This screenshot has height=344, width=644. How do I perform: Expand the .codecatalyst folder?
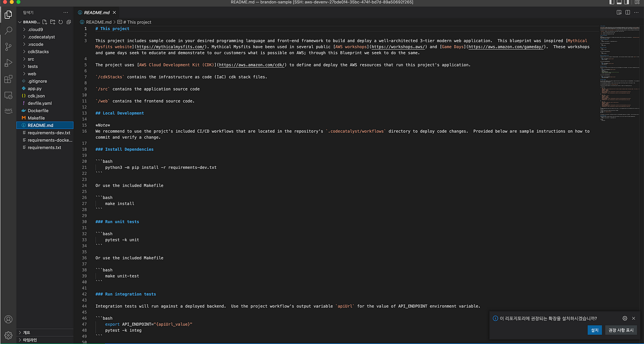coord(41,37)
